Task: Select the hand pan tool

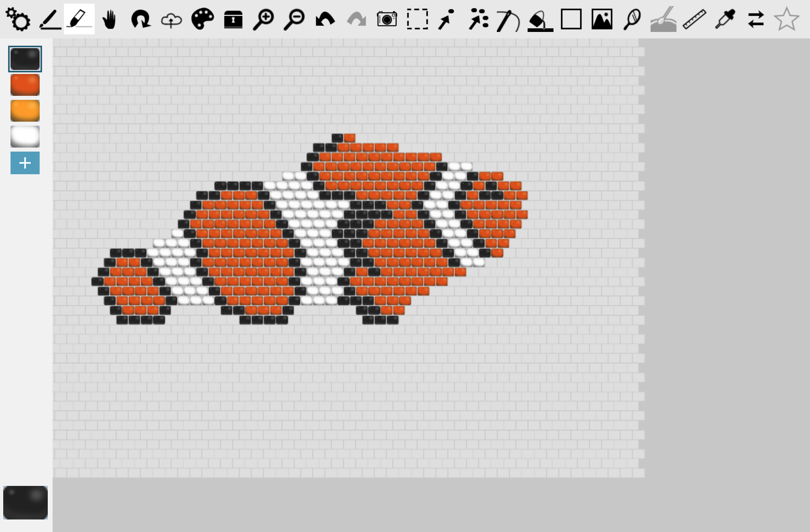Action: [109, 19]
